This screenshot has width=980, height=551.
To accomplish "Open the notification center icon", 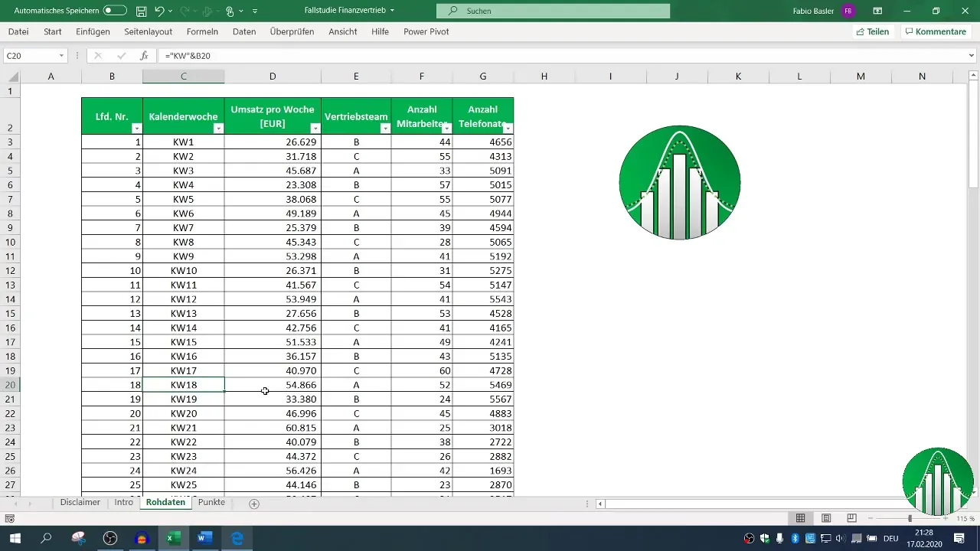I will 959,538.
